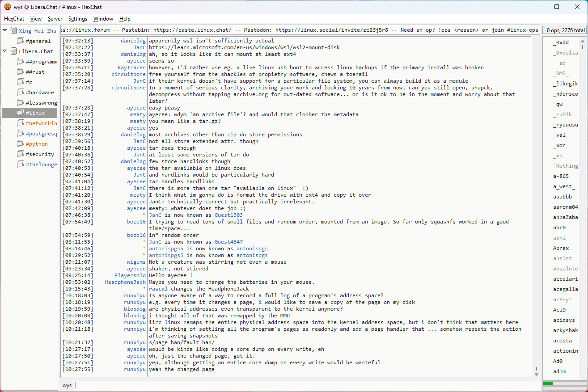The height and width of the screenshot is (392, 588).
Task: Click the HexChat app icon in title bar
Action: (x=8, y=7)
